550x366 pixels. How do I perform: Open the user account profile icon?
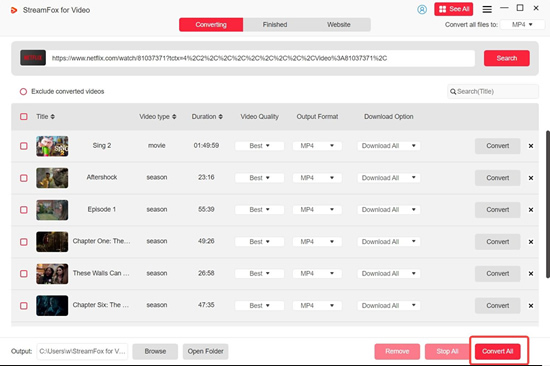pyautogui.click(x=422, y=9)
